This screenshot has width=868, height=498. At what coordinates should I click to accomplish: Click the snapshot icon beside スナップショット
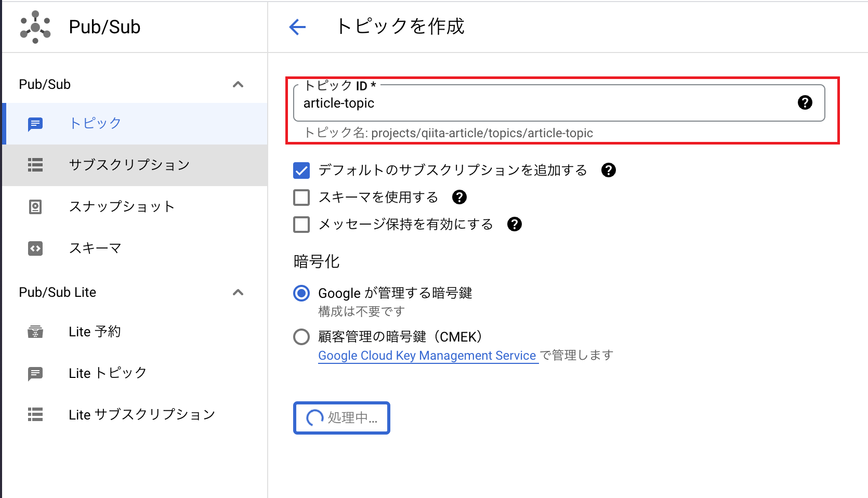[x=35, y=206]
